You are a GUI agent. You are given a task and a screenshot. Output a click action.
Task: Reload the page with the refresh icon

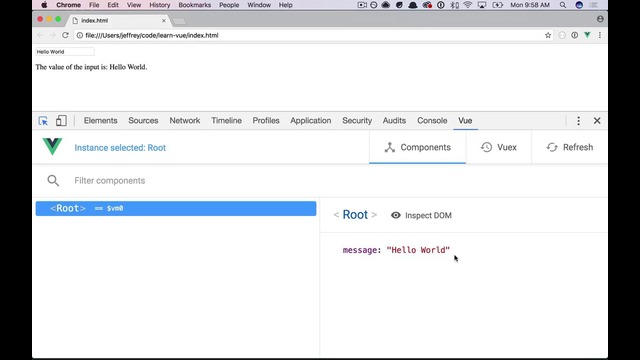pyautogui.click(x=65, y=35)
